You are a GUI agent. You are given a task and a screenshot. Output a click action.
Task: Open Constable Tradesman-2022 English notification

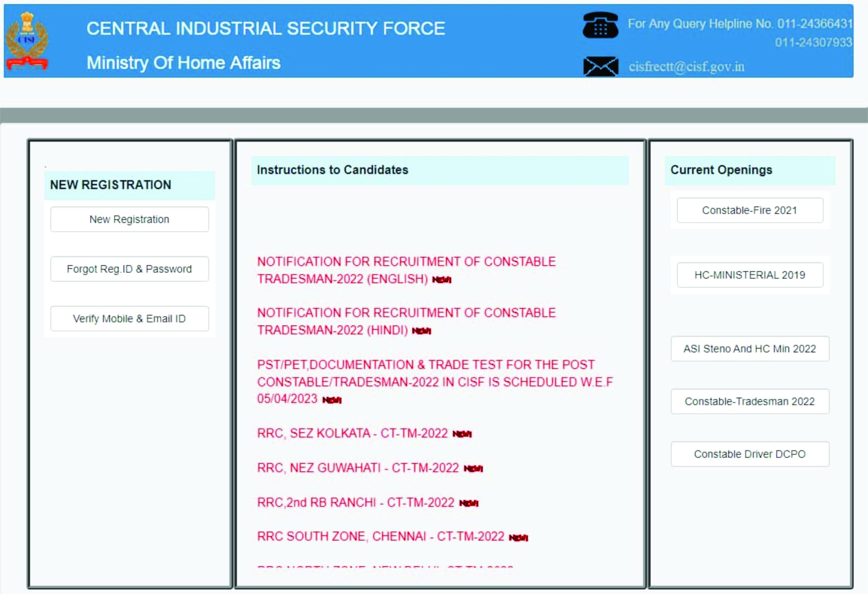coord(406,270)
